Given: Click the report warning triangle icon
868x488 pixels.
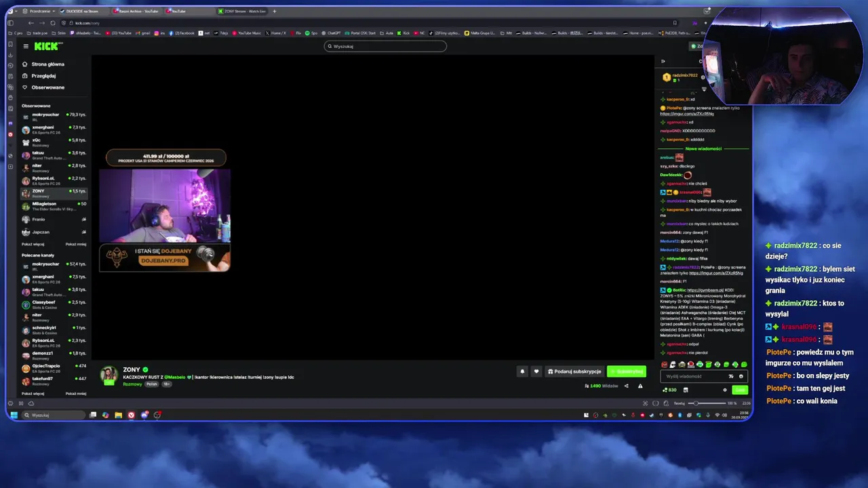Looking at the screenshot, I should 640,386.
